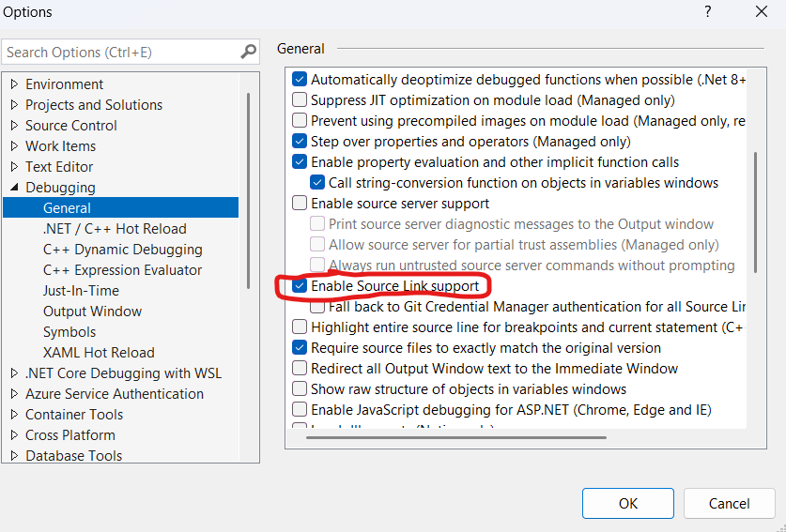The width and height of the screenshot is (786, 532).
Task: Expand Azure Service Authentication node
Action: point(14,393)
